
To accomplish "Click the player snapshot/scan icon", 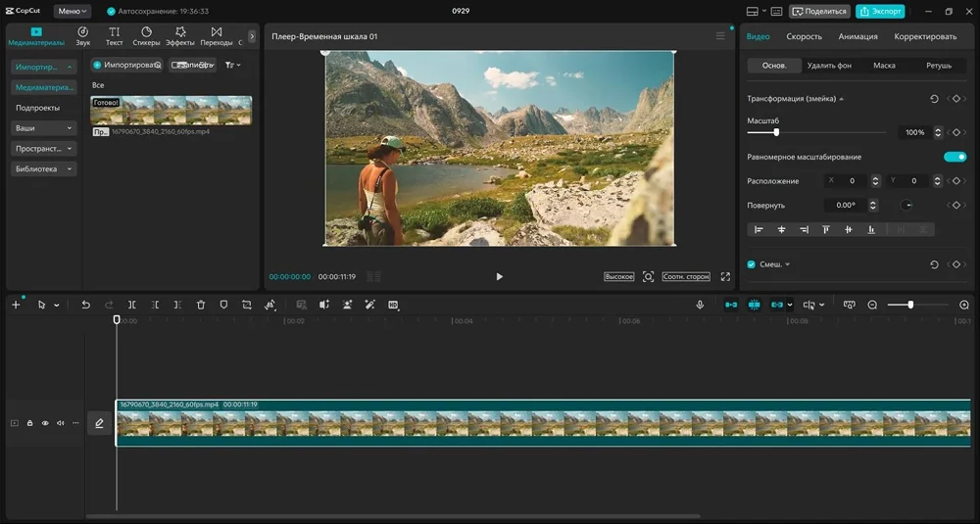I will [x=648, y=276].
